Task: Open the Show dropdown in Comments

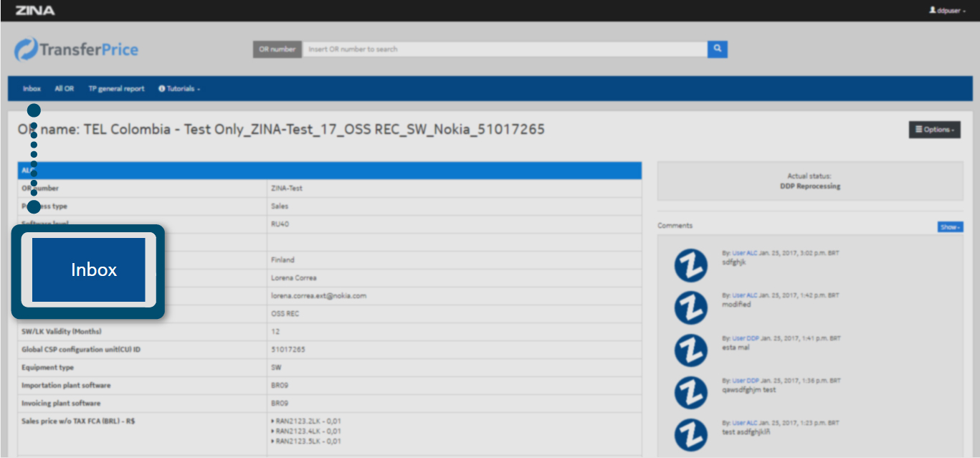Action: pos(950,226)
